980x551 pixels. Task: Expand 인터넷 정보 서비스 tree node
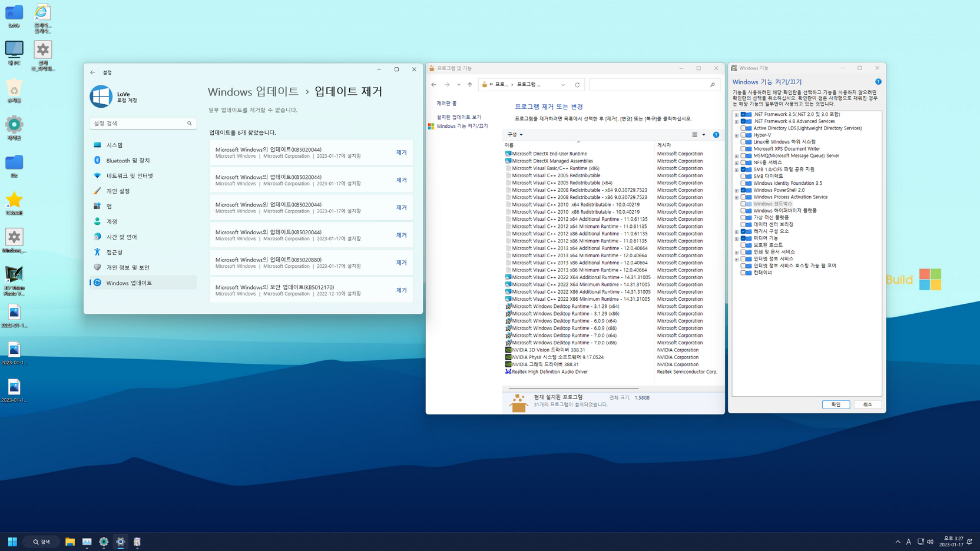click(x=737, y=259)
